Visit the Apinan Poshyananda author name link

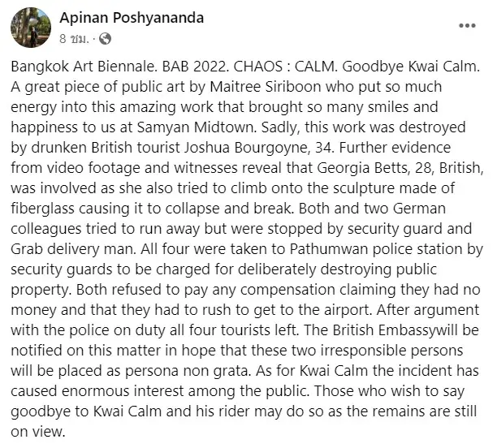[132, 17]
